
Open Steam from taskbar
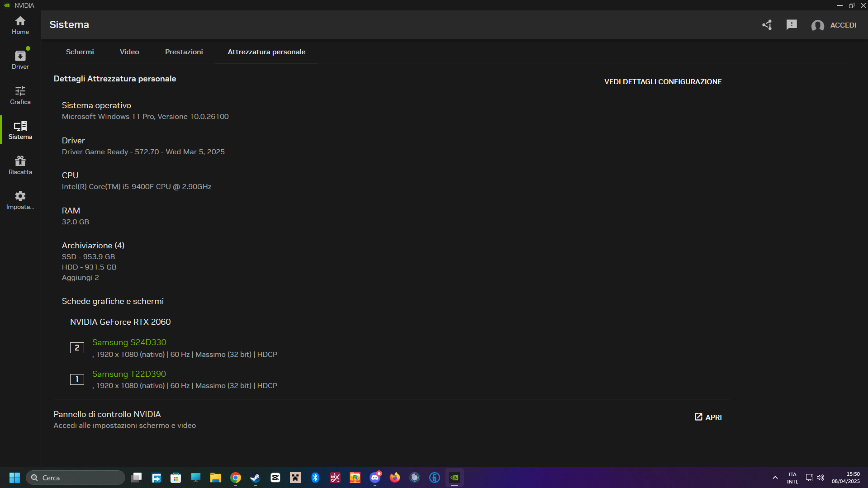256,478
